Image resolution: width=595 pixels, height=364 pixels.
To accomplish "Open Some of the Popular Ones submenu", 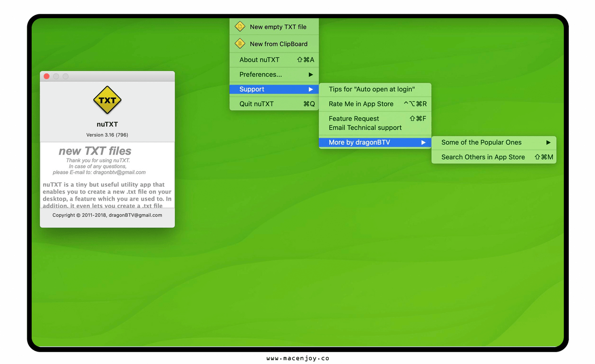I will pyautogui.click(x=494, y=143).
